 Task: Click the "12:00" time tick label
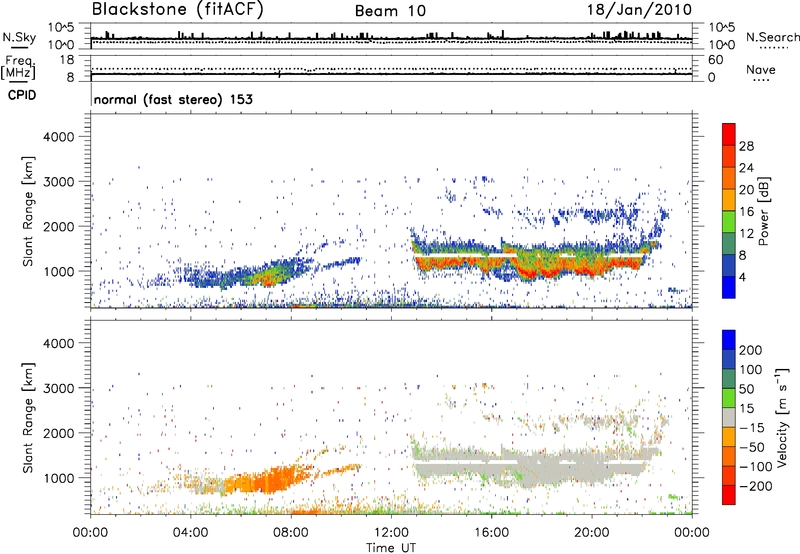coord(391,533)
